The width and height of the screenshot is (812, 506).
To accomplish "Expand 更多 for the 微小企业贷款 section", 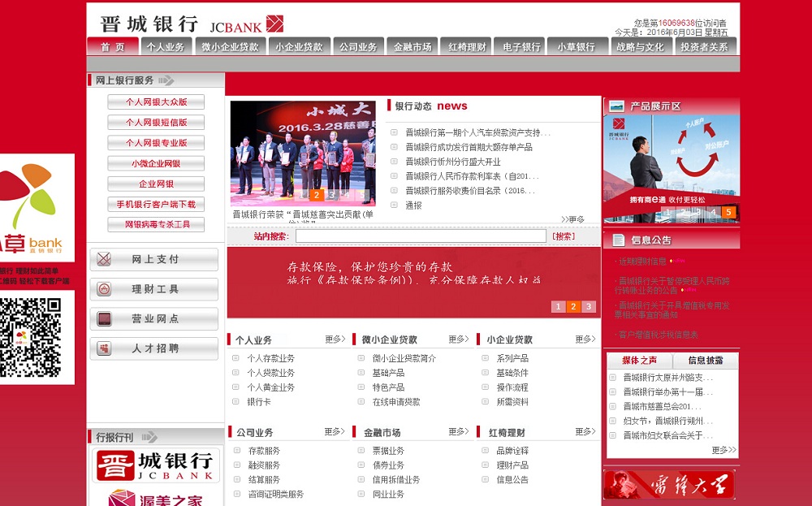I will tap(459, 339).
